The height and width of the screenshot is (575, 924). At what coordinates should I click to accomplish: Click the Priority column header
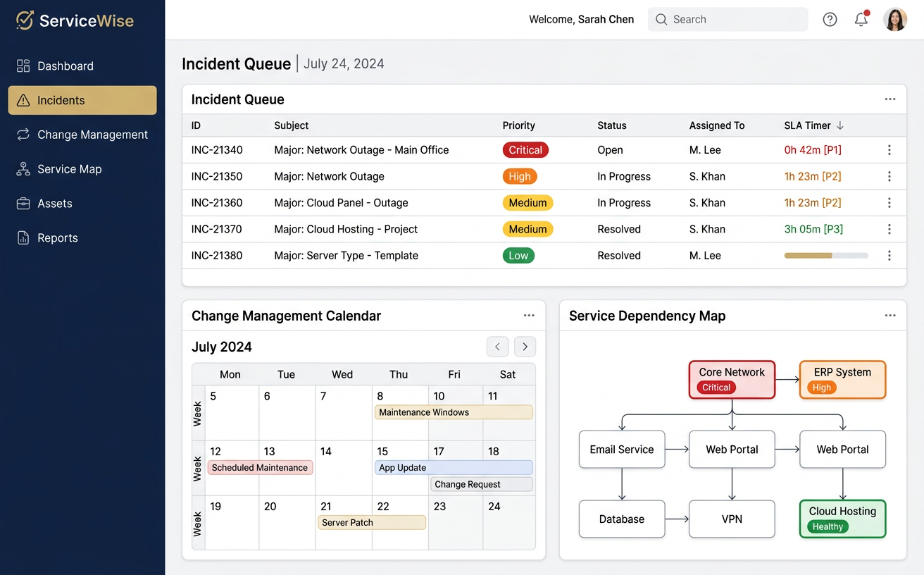(x=519, y=125)
